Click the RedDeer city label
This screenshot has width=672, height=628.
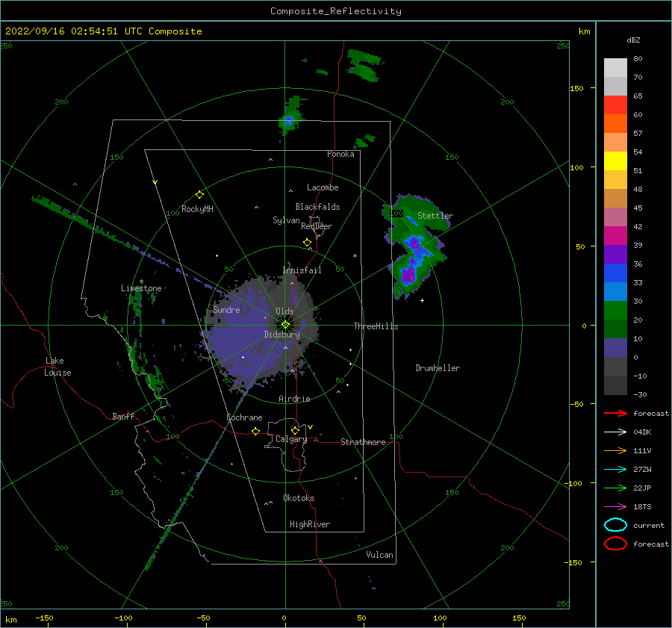317,226
